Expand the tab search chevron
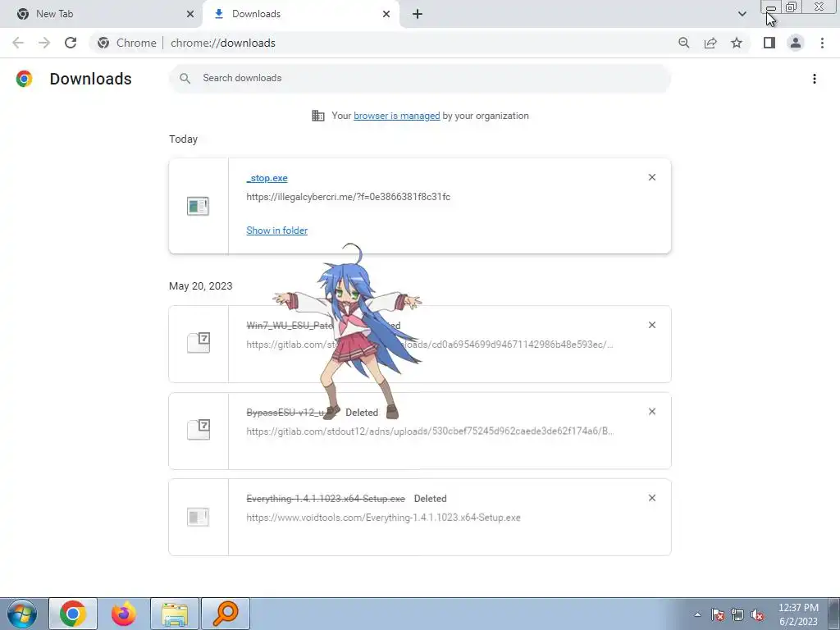Image resolution: width=840 pixels, height=630 pixels. click(x=742, y=14)
